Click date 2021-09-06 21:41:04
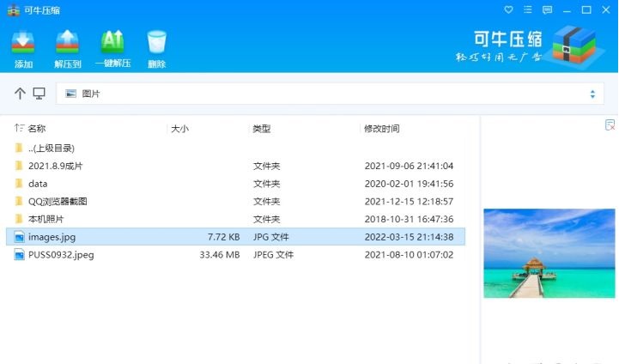Image resolution: width=619 pixels, height=364 pixels. click(x=409, y=166)
